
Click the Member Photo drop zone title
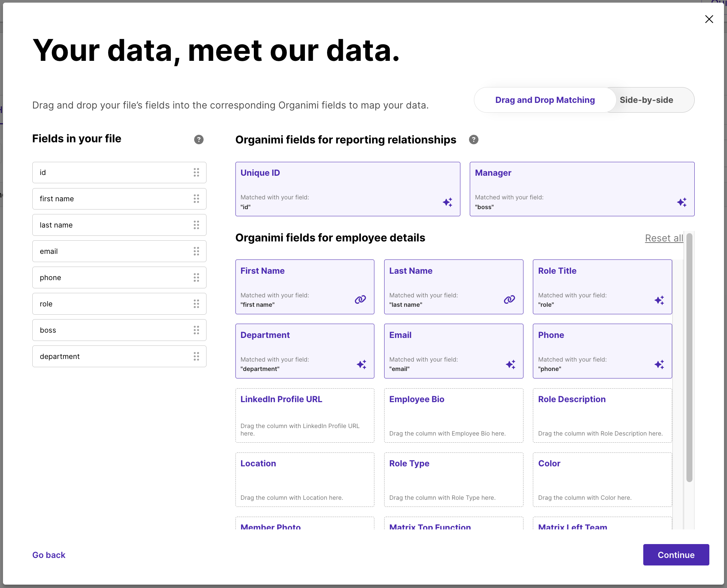click(x=270, y=526)
